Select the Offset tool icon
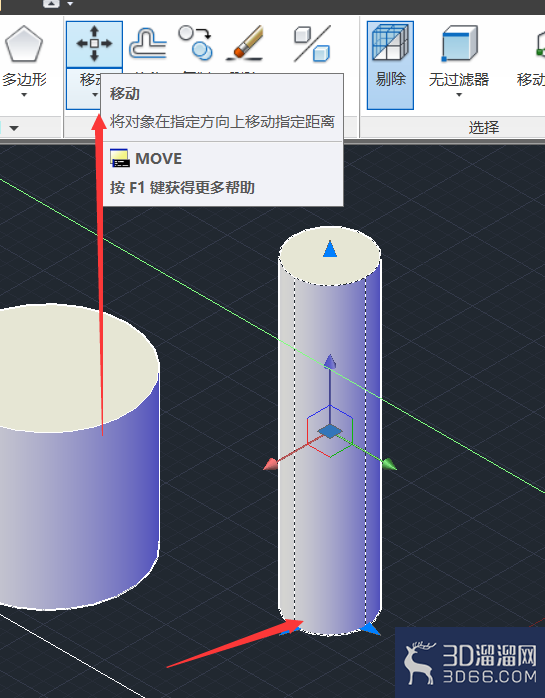Image resolution: width=545 pixels, height=698 pixels. pyautogui.click(x=147, y=43)
